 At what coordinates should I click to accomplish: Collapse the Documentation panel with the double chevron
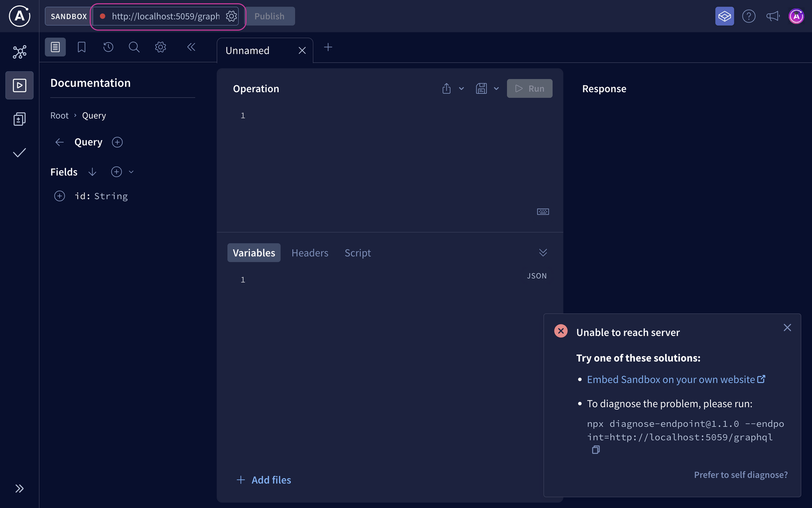(191, 47)
